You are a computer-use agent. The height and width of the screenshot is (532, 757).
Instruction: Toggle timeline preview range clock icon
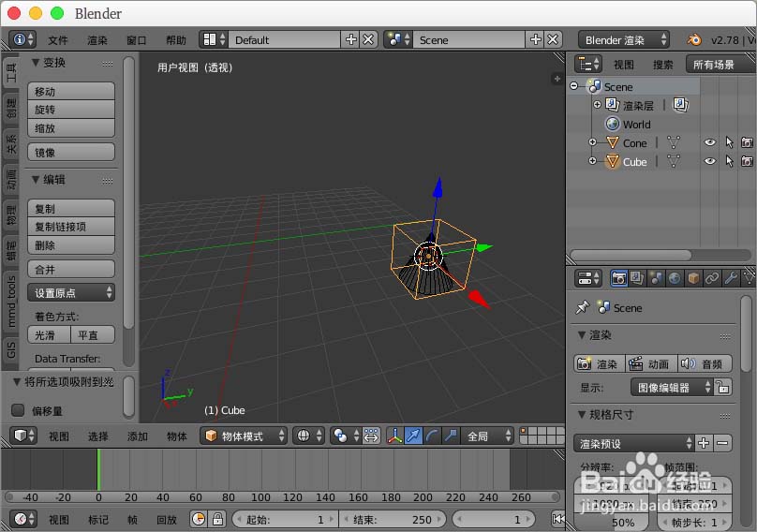(x=199, y=519)
